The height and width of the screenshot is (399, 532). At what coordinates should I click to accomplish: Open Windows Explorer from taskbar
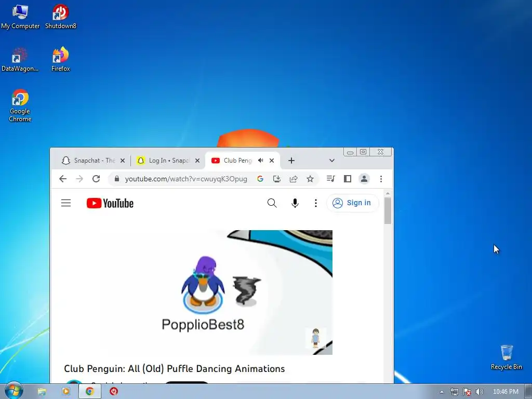click(x=42, y=392)
